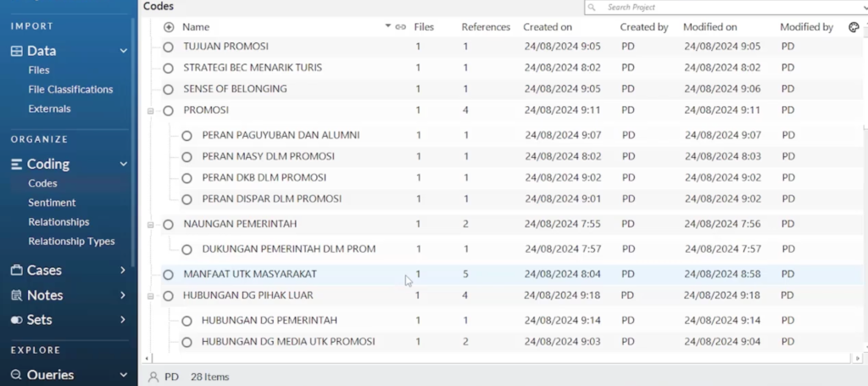Click modified date 24/08/2024 8:58
This screenshot has height=386, width=868.
point(722,274)
